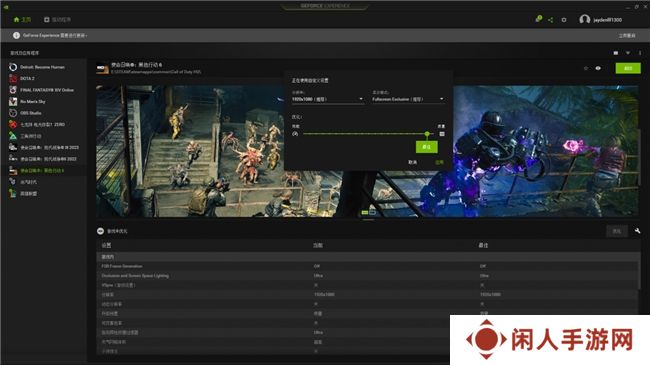This screenshot has height=365, width=650.
Task: Click the FINAL FANTASY XIV Online icon
Action: (13, 90)
